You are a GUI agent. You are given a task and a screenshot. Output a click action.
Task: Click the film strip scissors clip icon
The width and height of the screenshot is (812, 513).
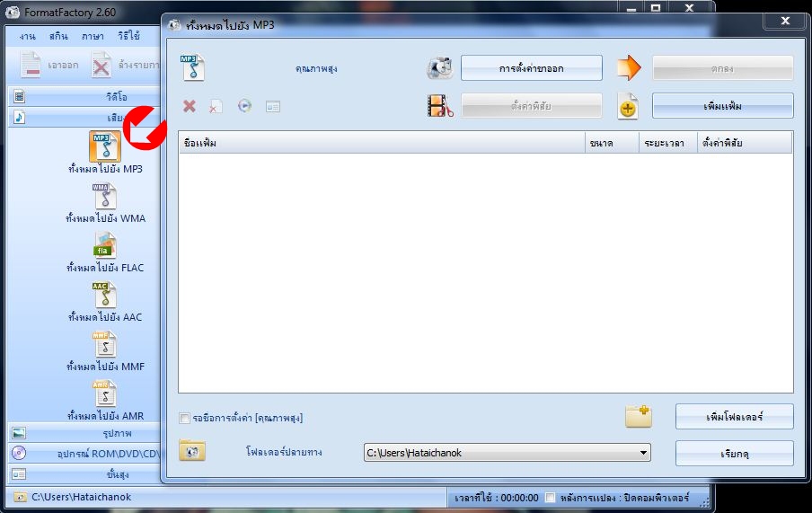(x=440, y=106)
